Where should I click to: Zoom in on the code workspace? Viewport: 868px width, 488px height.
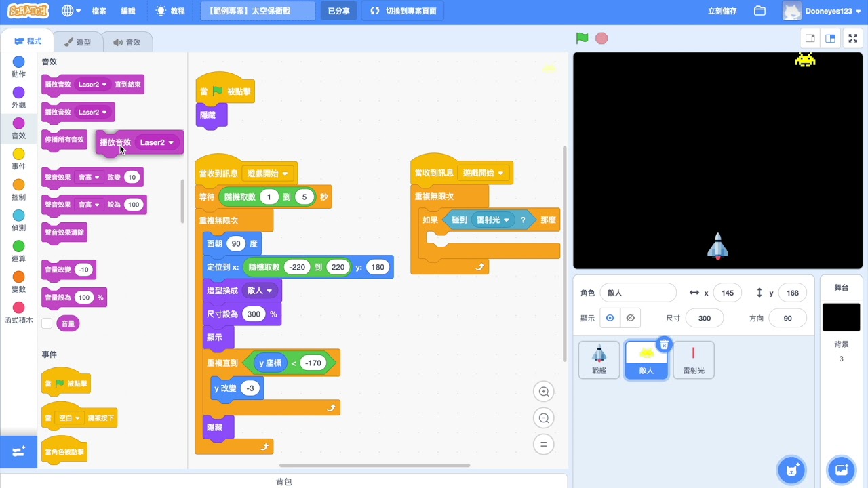coord(544,392)
